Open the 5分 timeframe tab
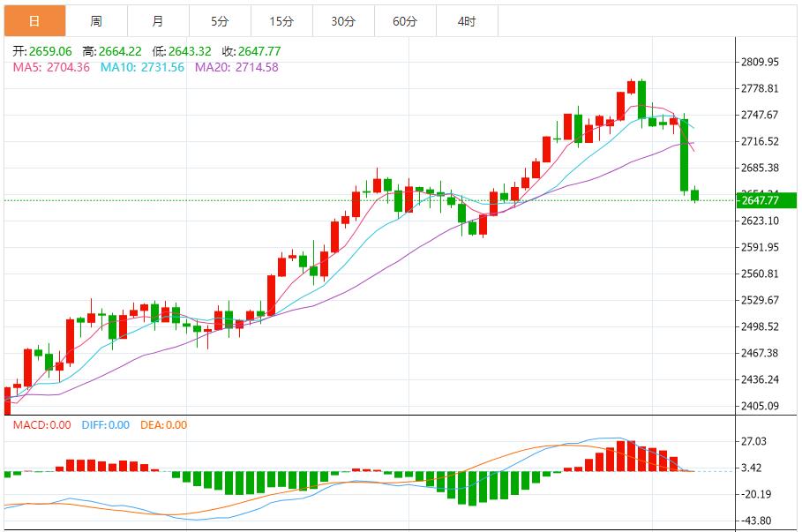Screen dimensions: 802x532 coord(220,21)
